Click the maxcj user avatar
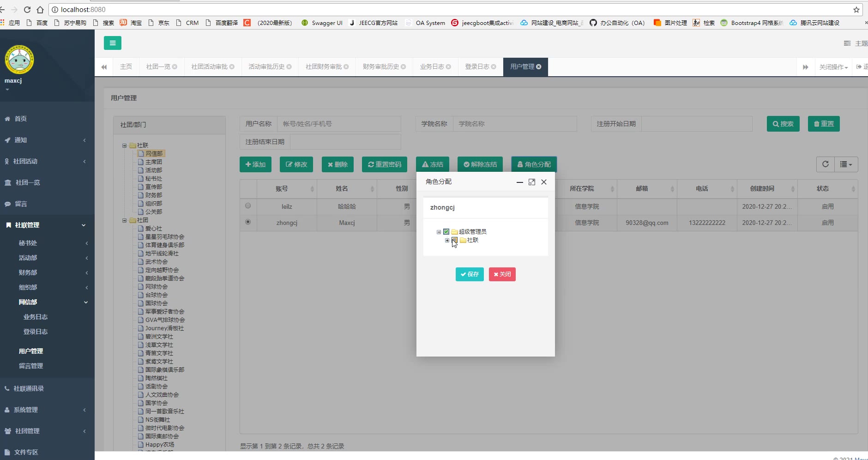 coord(19,60)
